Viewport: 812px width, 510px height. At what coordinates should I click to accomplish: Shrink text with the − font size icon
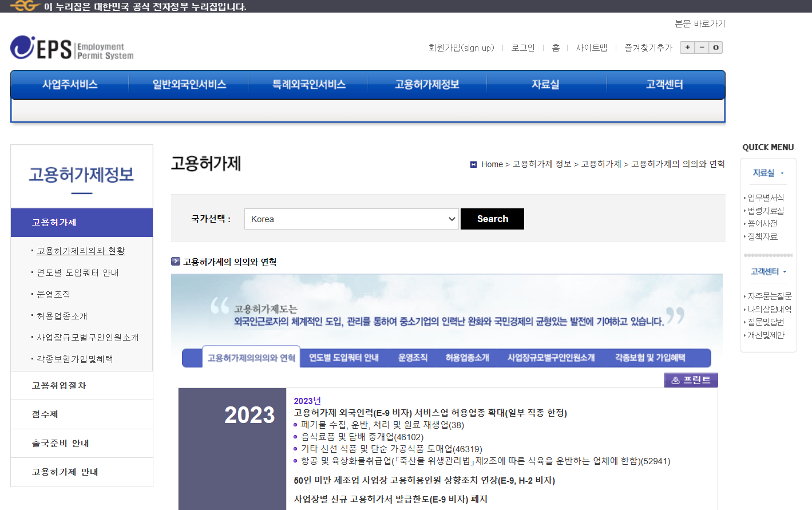tap(701, 48)
